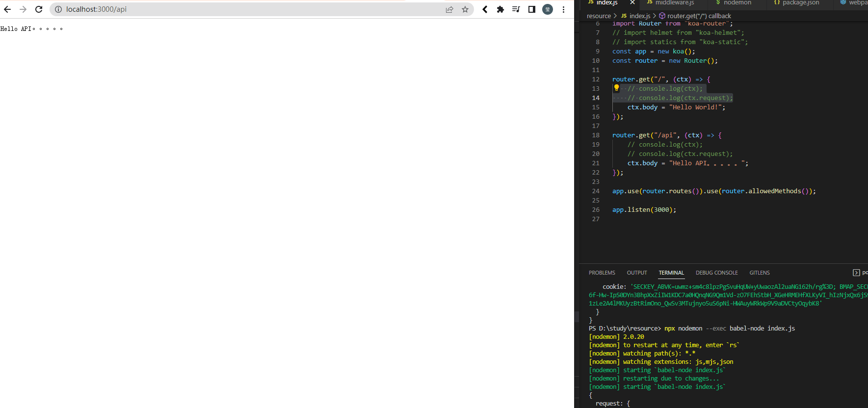Click the black chevron extension icon

485,9
